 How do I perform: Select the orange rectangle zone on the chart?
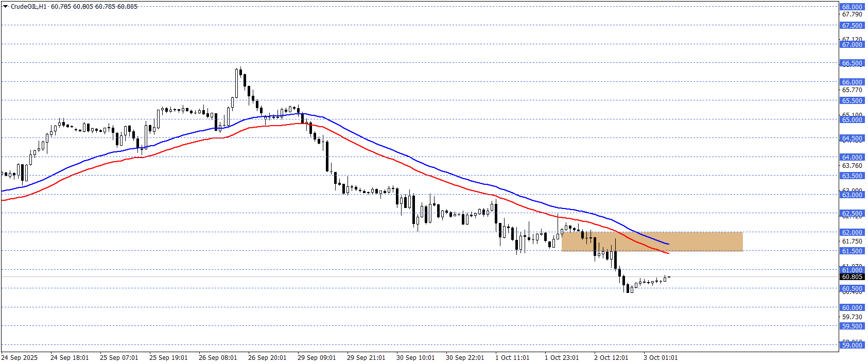[652, 241]
